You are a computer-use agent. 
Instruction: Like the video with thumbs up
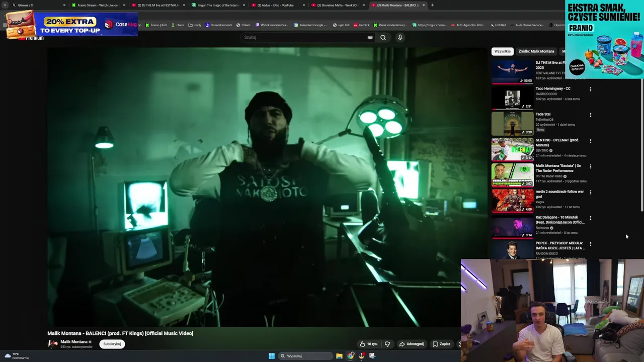369,344
